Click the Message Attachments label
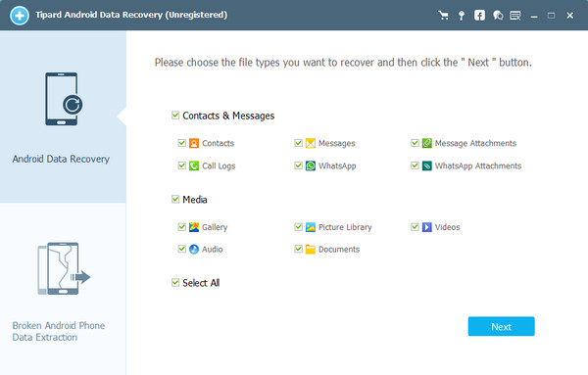This screenshot has height=375, width=588. pyautogui.click(x=475, y=143)
